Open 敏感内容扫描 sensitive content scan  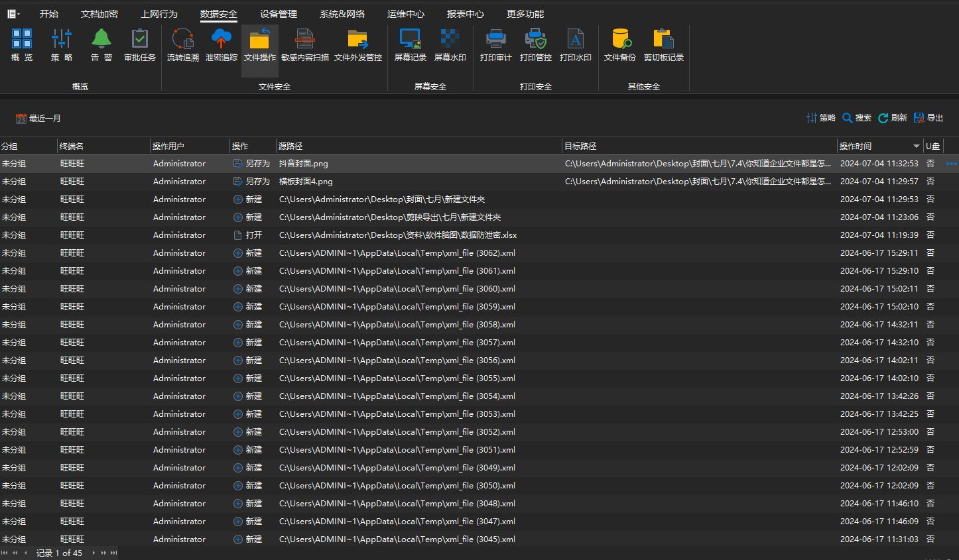click(x=305, y=45)
